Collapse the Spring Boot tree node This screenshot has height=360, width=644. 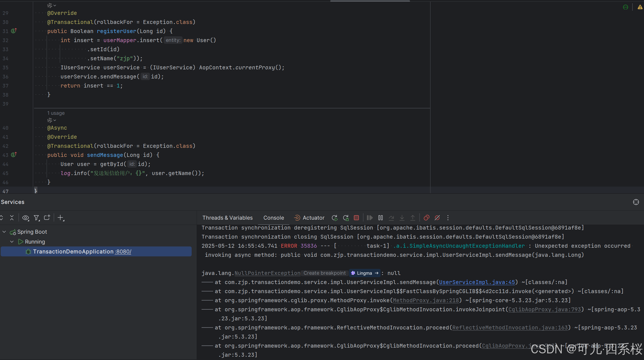point(4,232)
